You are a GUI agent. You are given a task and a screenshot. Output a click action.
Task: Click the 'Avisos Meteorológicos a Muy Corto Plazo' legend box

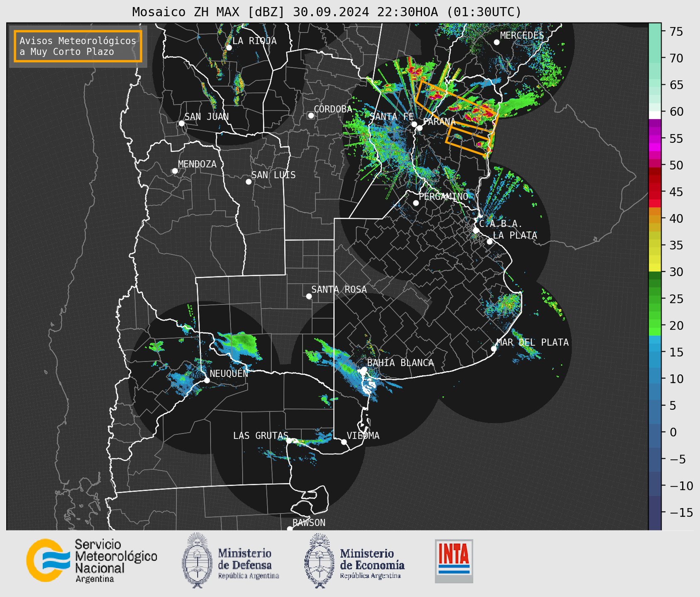click(x=78, y=46)
